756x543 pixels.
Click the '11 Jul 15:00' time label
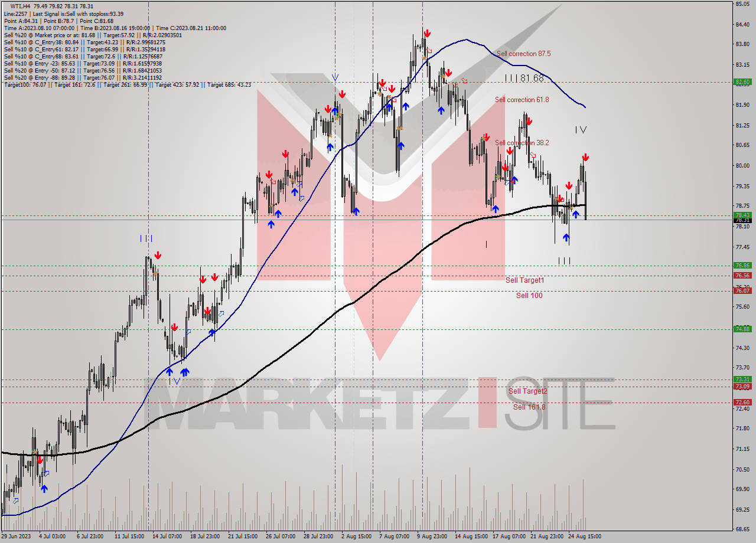tap(129, 537)
